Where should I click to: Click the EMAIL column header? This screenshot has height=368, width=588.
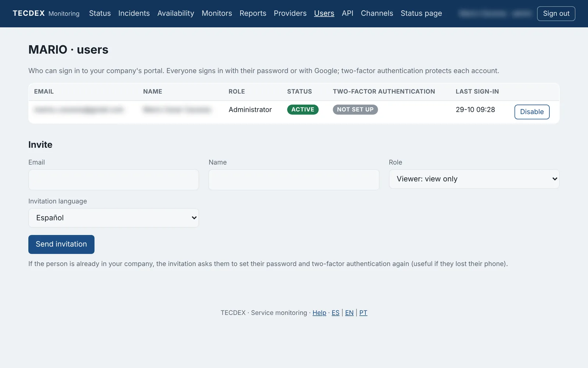[x=44, y=92]
